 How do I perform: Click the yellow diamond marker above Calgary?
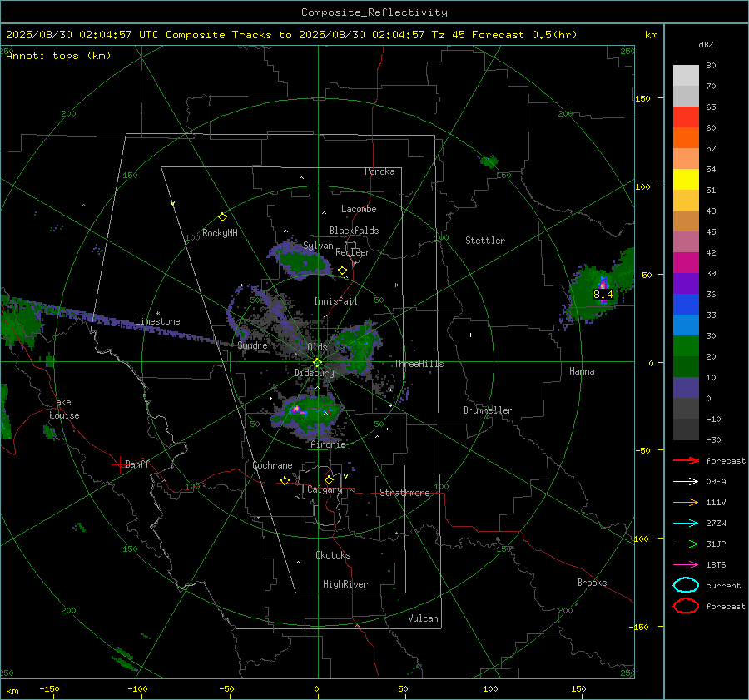pyautogui.click(x=329, y=479)
